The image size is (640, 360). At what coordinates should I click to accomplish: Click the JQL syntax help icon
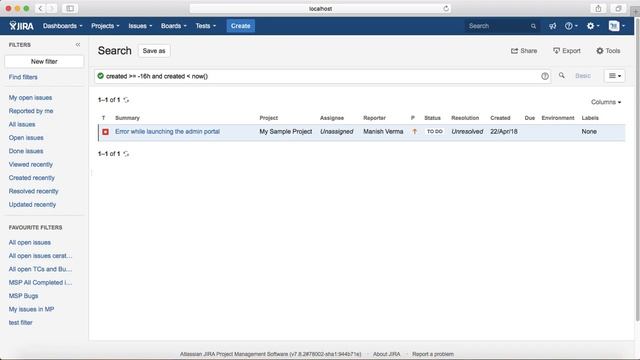point(544,76)
